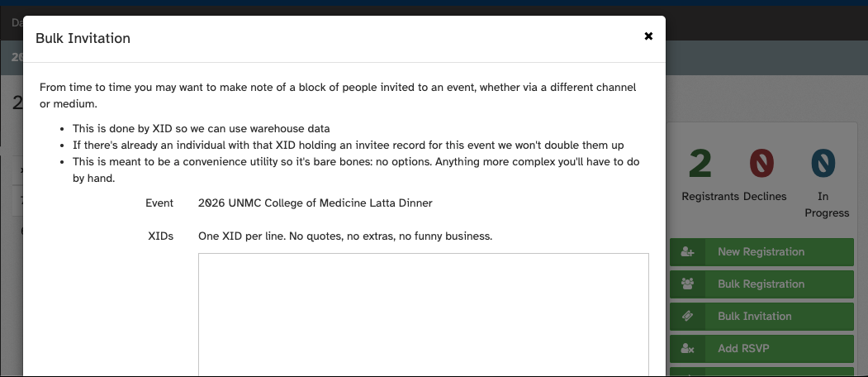Click the Registrants label under the green number

(710, 196)
